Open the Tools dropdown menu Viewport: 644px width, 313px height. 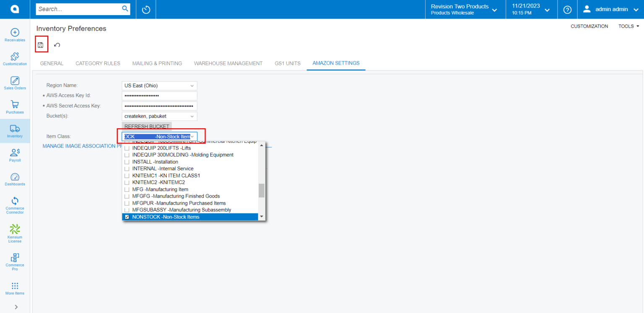tap(628, 26)
